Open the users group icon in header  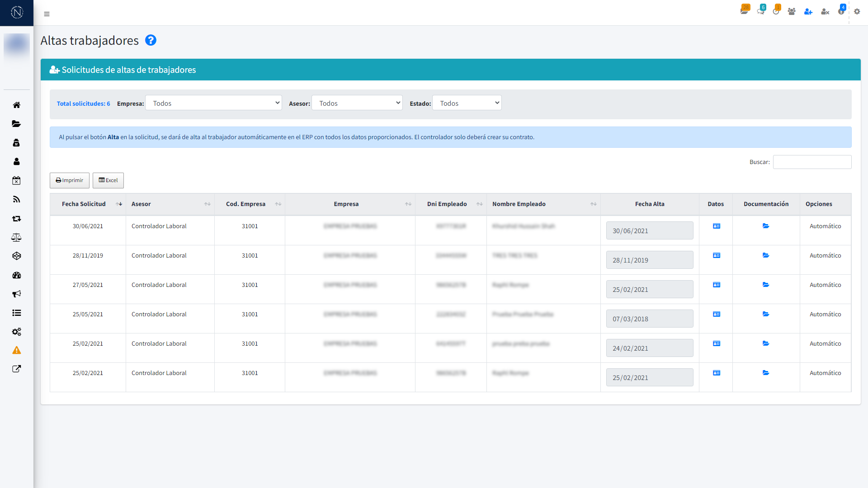(x=792, y=12)
